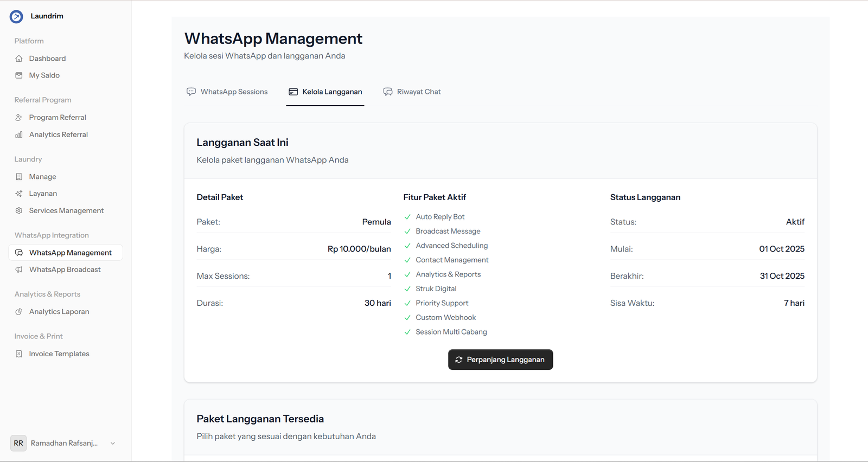Click the My Saldo wallet icon
This screenshot has height=462, width=868.
click(19, 75)
